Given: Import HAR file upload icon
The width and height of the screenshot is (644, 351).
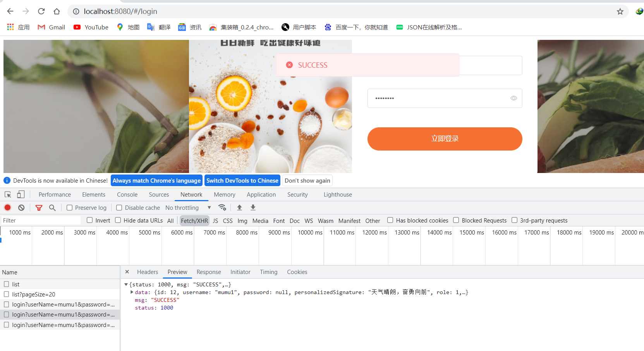Looking at the screenshot, I should [x=239, y=207].
